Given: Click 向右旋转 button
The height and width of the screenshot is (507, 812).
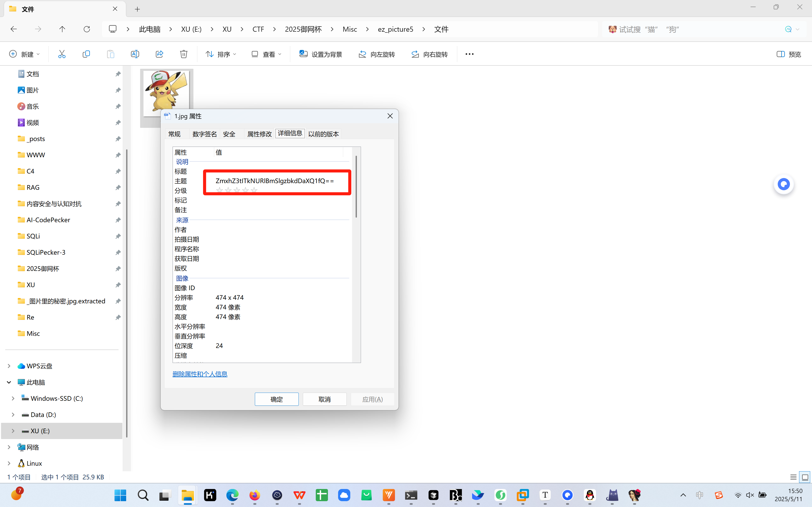Looking at the screenshot, I should point(429,54).
